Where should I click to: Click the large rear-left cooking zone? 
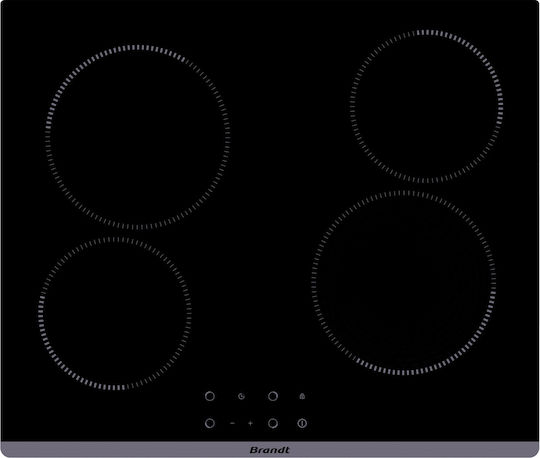coord(137,137)
